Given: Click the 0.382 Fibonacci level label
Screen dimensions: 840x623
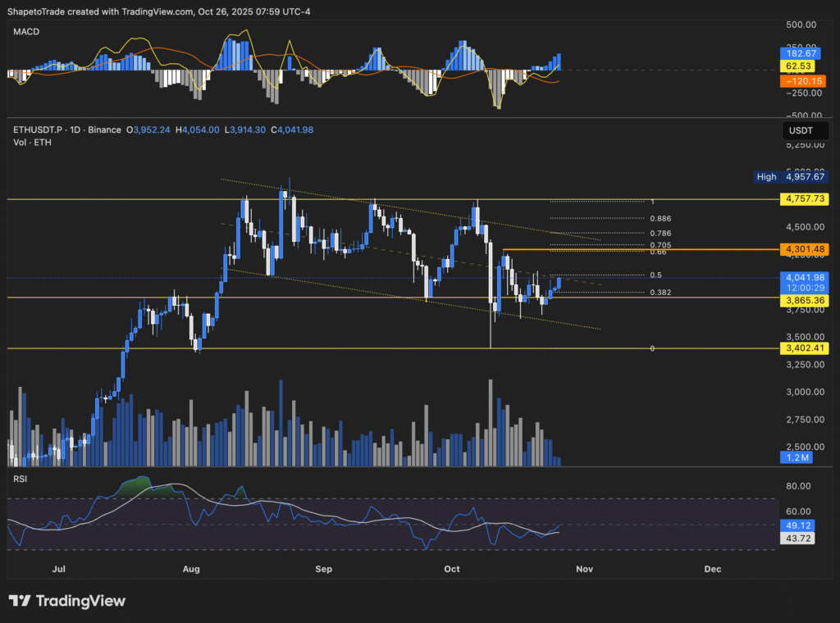Looking at the screenshot, I should [x=660, y=292].
